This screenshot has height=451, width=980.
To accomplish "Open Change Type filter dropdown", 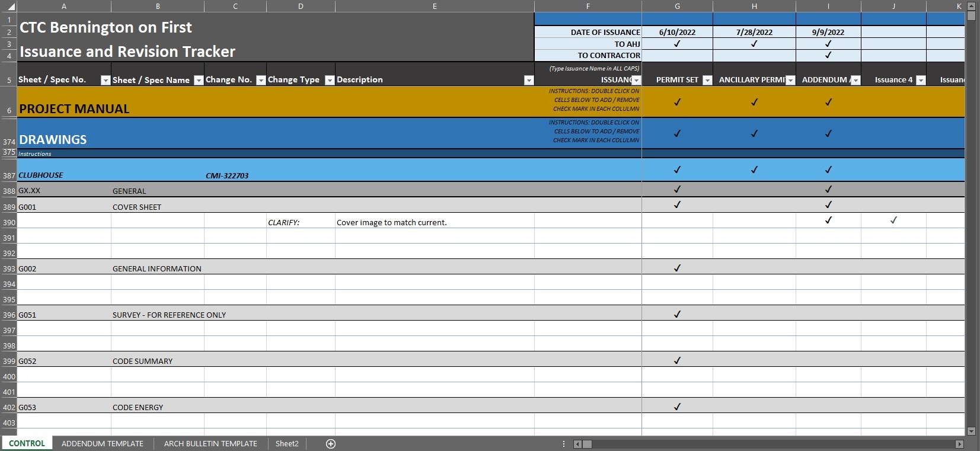I will pos(330,81).
